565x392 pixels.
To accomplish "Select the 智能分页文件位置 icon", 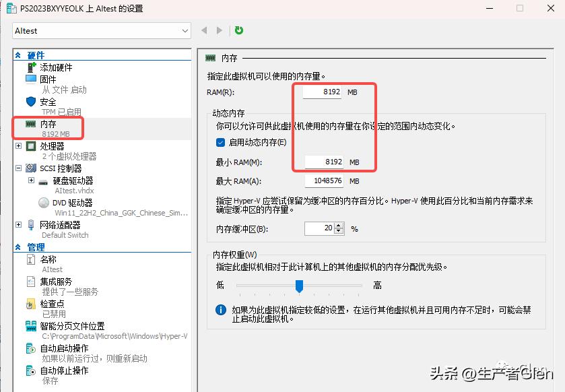I will pos(30,325).
